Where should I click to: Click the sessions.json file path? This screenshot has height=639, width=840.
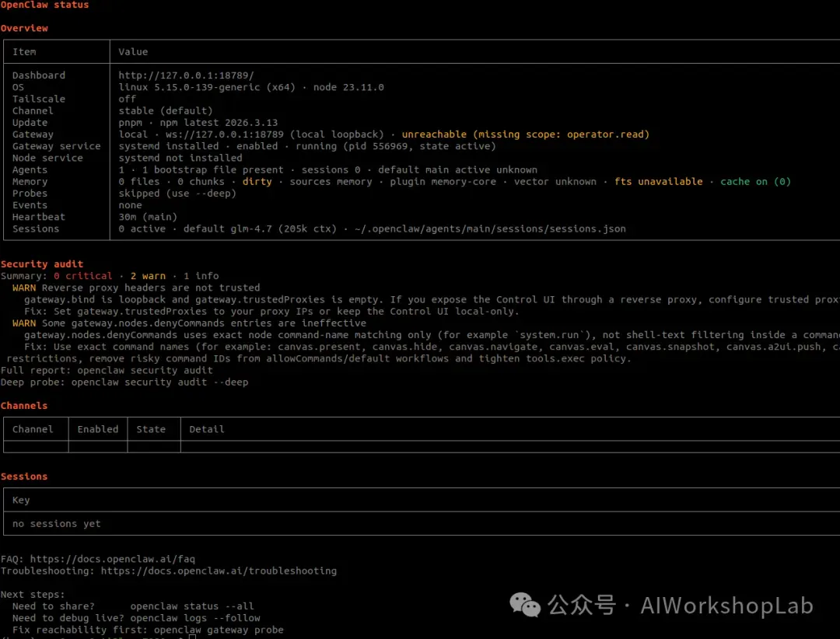click(x=490, y=229)
